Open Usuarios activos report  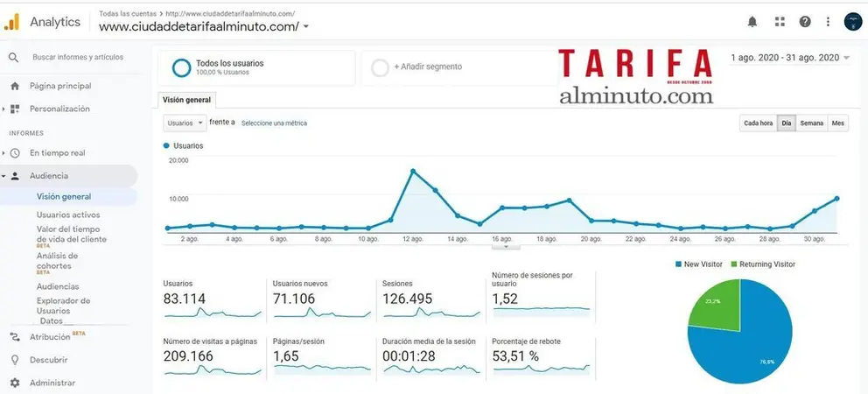[68, 215]
